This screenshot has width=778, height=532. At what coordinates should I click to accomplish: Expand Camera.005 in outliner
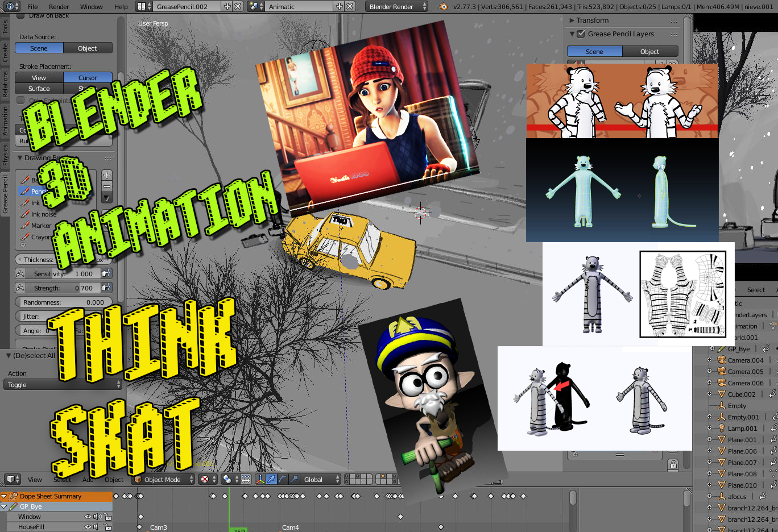coord(709,371)
